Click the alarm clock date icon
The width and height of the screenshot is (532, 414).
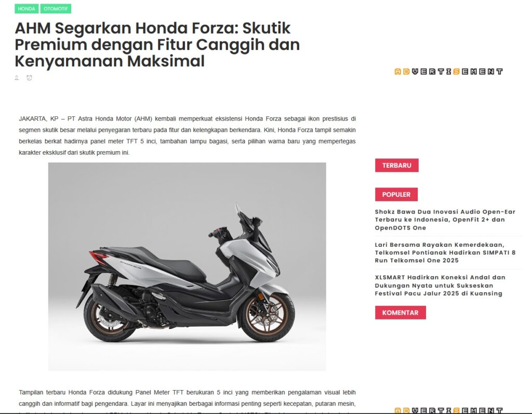[x=29, y=78]
